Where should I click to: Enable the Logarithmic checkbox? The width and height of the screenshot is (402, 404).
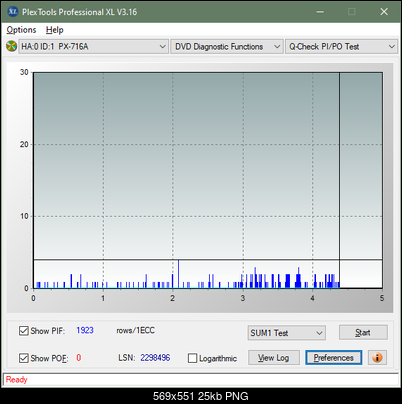(x=192, y=358)
